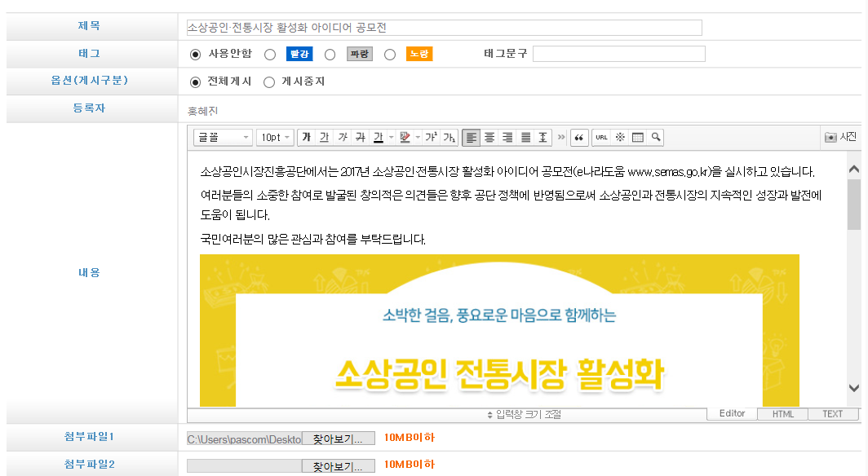Viewport: 868px width, 476px height.
Task: Select the 노랑 tag radio button
Action: click(390, 55)
